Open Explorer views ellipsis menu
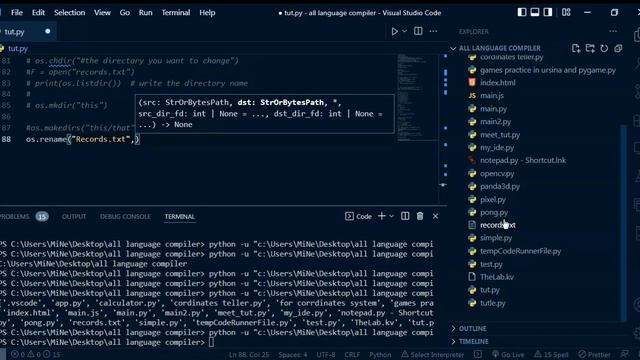 click(613, 31)
